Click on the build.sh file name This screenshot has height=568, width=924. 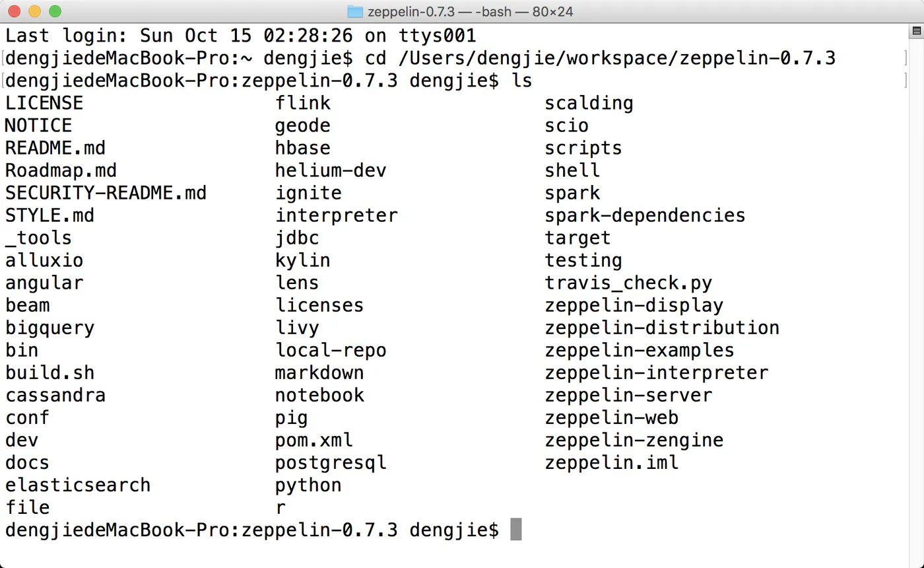pyautogui.click(x=50, y=373)
